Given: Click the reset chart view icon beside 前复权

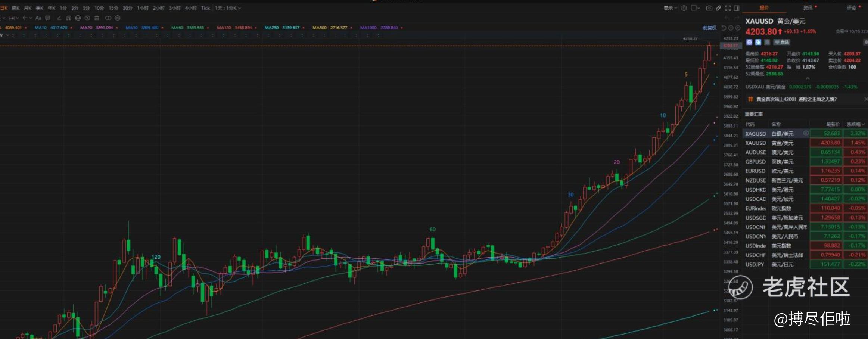Looking at the screenshot, I should 724,28.
